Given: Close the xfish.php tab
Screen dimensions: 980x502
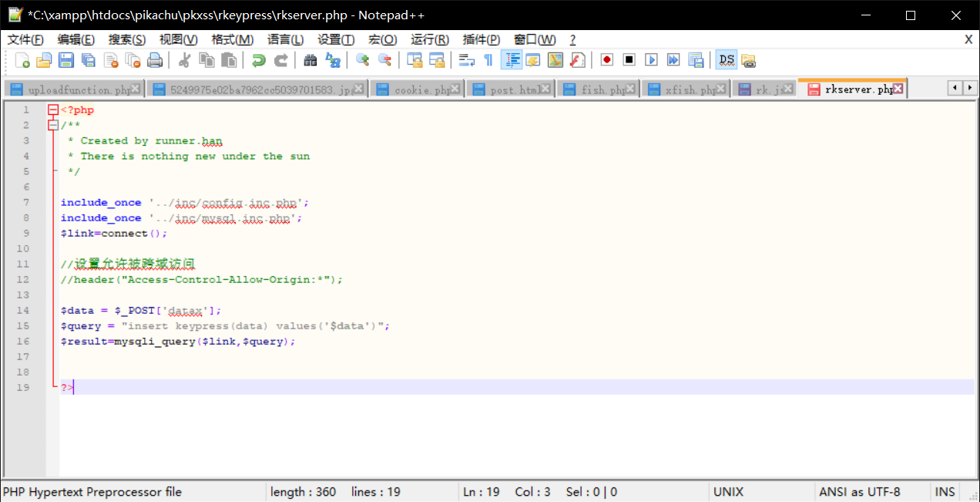Looking at the screenshot, I should coord(722,89).
